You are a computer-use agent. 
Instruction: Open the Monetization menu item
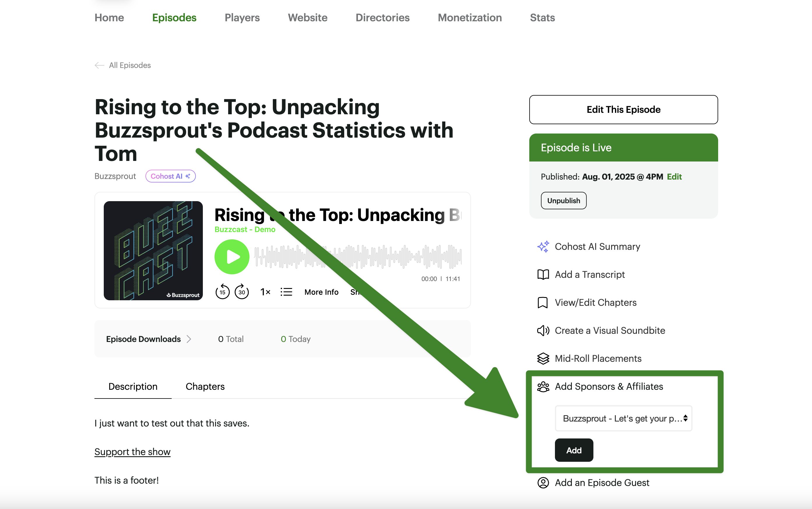coord(470,17)
